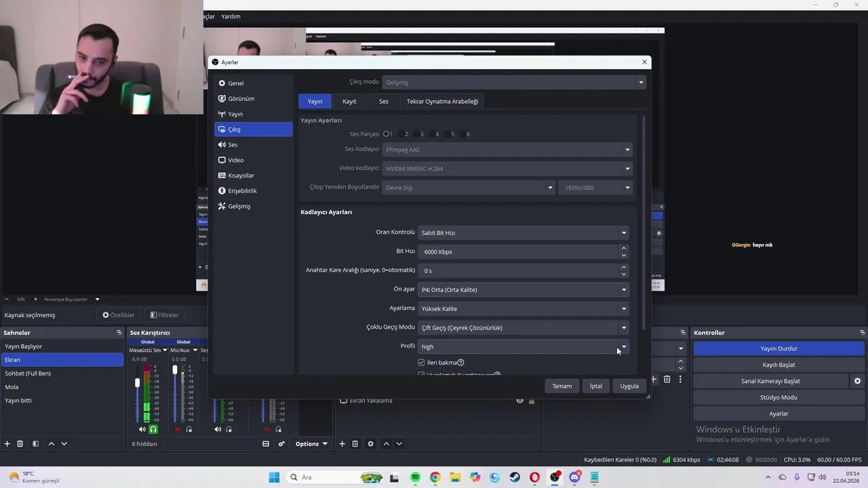Add a new scene in Sahneler

point(7,444)
